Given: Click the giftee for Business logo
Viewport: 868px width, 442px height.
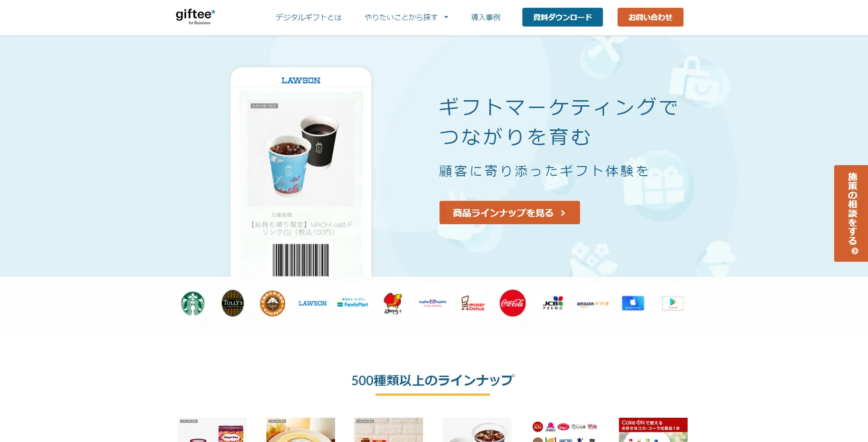Looking at the screenshot, I should tap(195, 17).
